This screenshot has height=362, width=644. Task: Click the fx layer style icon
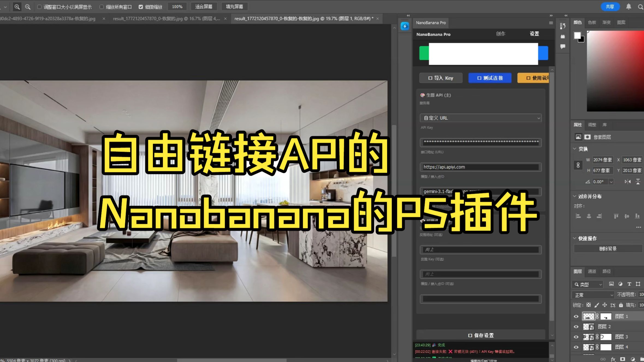(x=613, y=359)
